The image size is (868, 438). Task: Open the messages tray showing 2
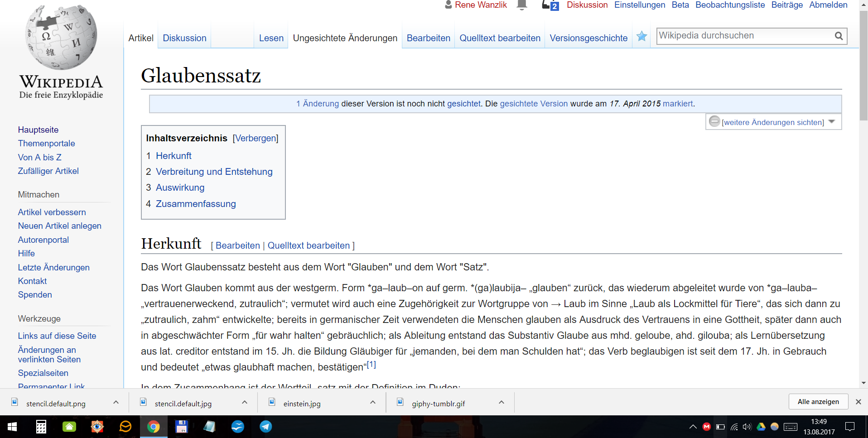[550, 5]
